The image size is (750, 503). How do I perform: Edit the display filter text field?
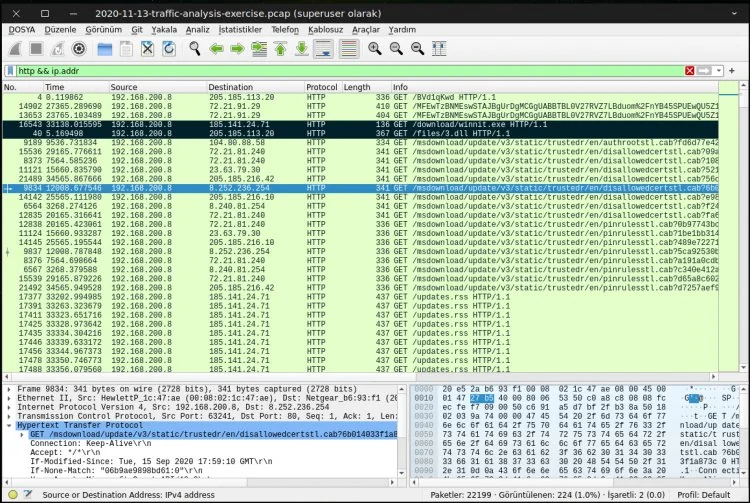pyautogui.click(x=349, y=71)
